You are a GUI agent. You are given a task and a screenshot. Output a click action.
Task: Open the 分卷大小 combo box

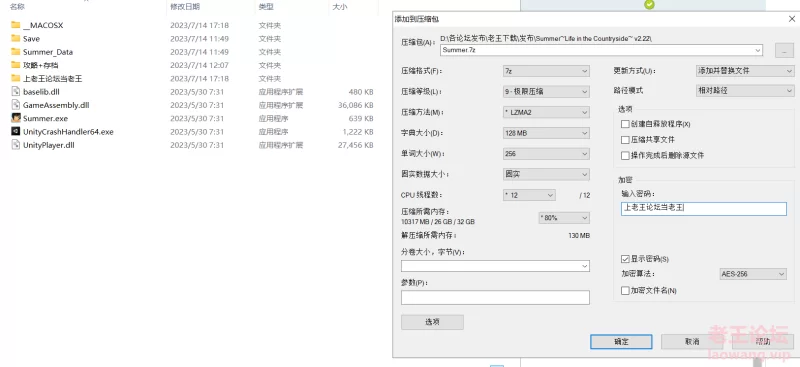[x=495, y=266]
